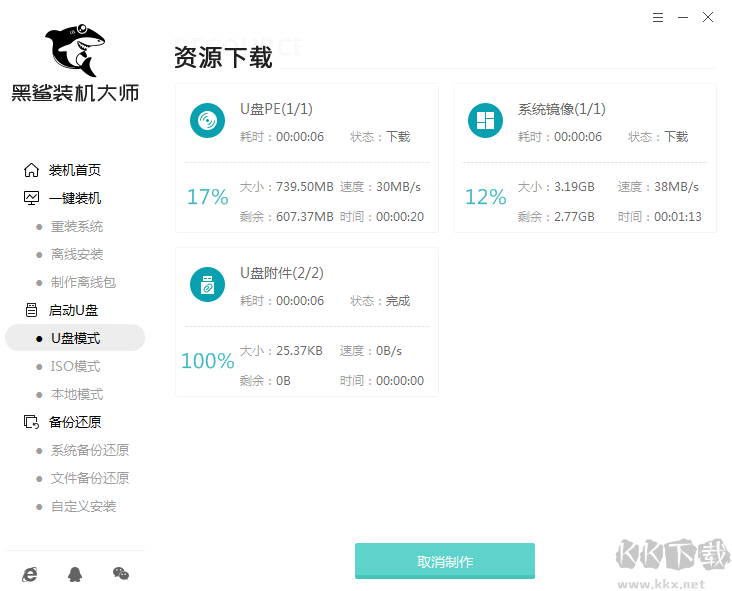732x591 pixels.
Task: Click the black shark logo icon
Action: pos(75,49)
